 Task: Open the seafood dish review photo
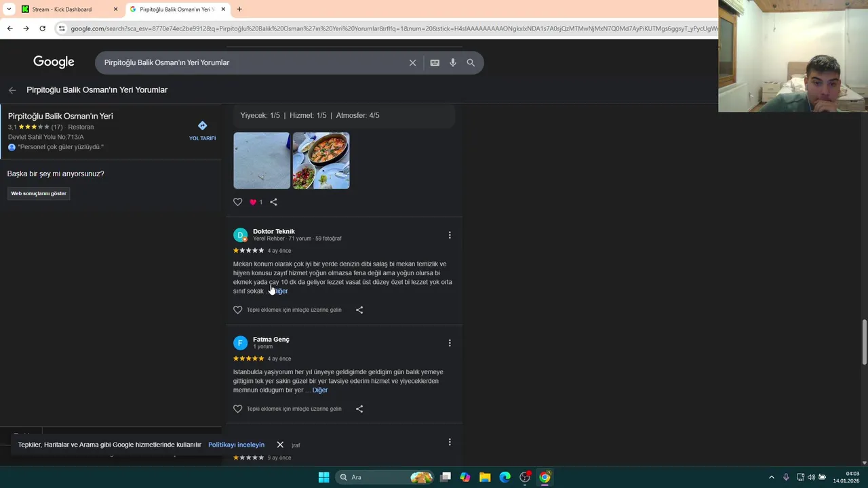click(321, 161)
